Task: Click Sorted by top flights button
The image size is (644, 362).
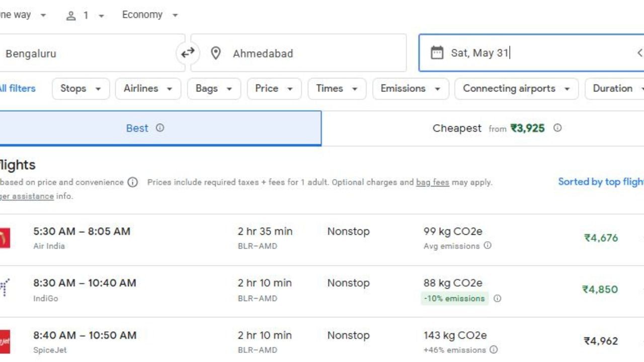Action: [x=601, y=182]
